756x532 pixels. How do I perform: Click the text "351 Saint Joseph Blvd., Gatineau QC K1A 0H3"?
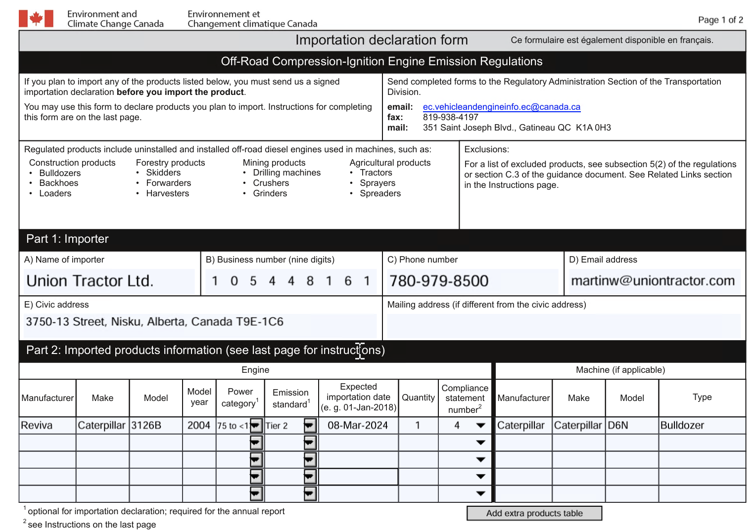(x=517, y=128)
